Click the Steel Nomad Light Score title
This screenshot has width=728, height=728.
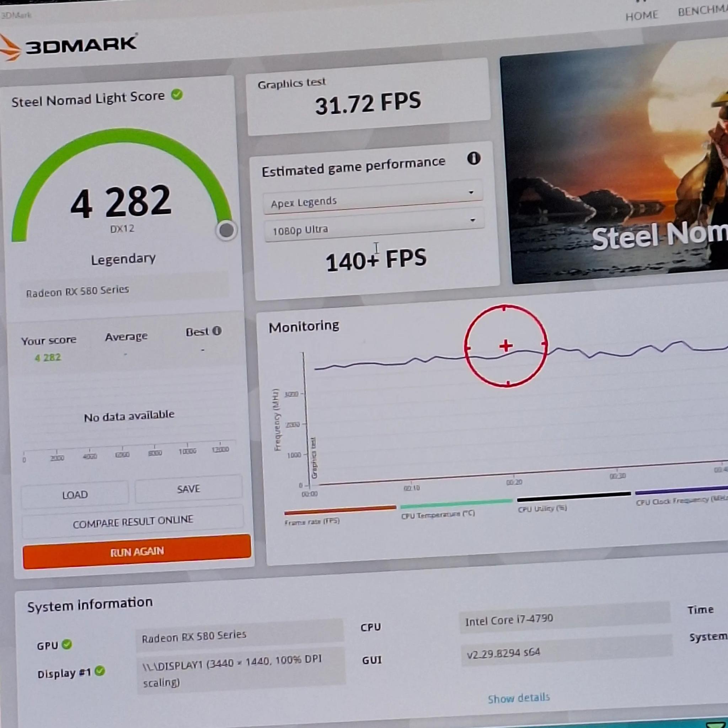tap(88, 99)
